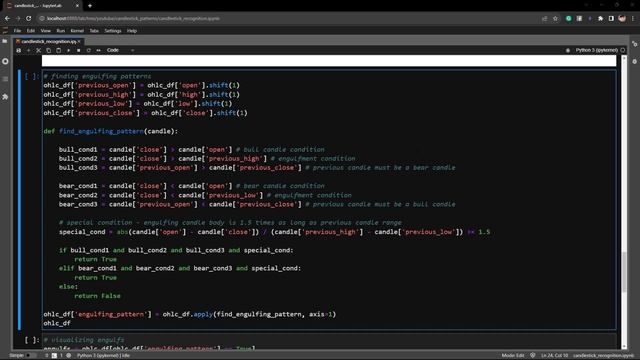Share this page from the address bar
The height and width of the screenshot is (360, 640).
click(x=544, y=18)
